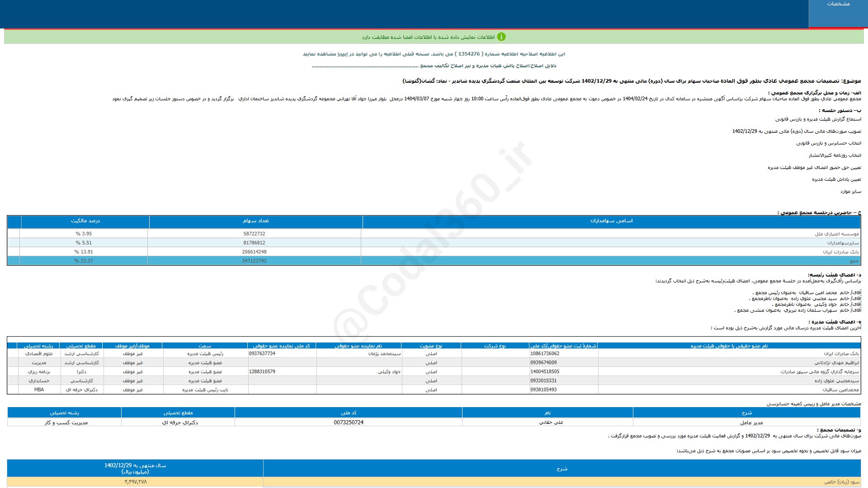Screen dimensions: 868x488
Task: Open the مشخصات tab
Action: click(x=838, y=14)
